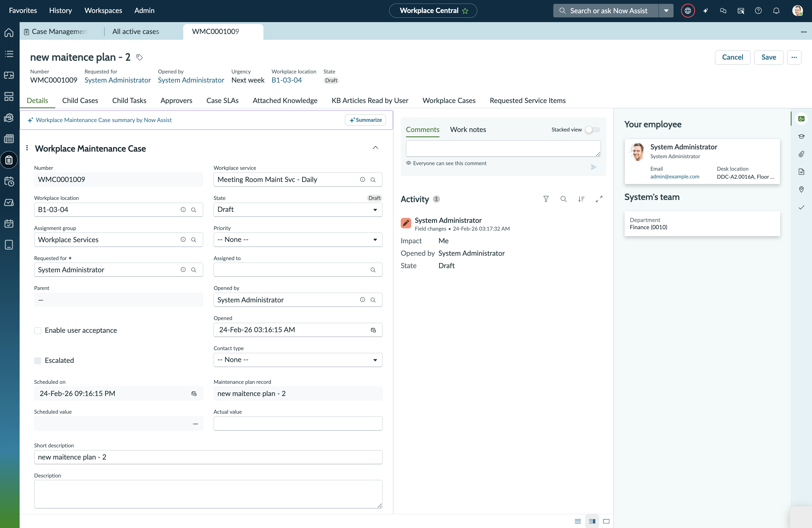Open the help question mark icon
This screenshot has width=812, height=528.
coord(758,10)
